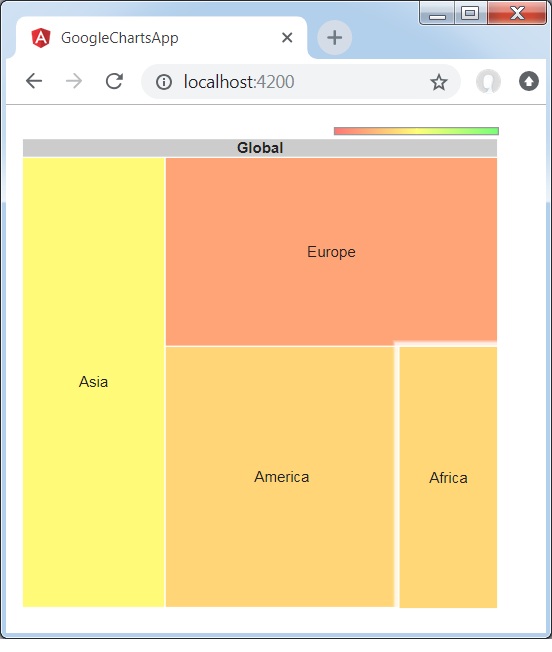Image resolution: width=552 pixels, height=652 pixels.
Task: Reload the localhost page
Action: (114, 81)
